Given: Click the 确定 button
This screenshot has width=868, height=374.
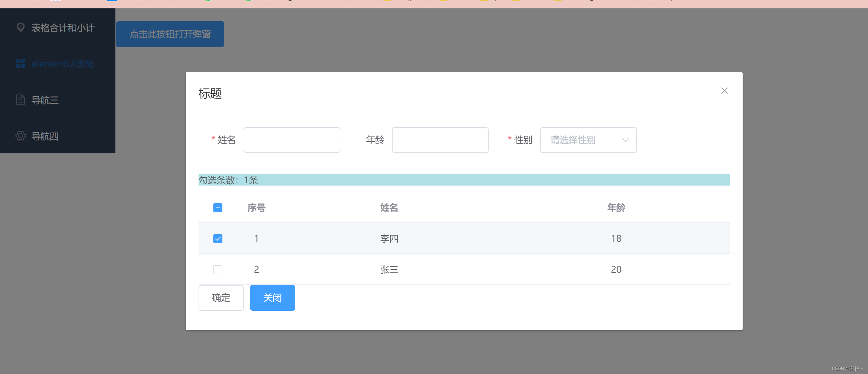Looking at the screenshot, I should [221, 298].
